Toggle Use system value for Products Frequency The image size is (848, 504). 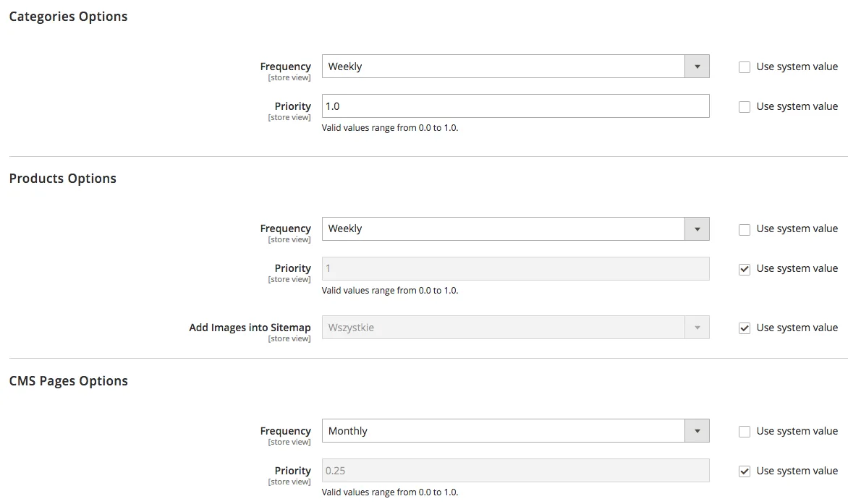pos(745,229)
